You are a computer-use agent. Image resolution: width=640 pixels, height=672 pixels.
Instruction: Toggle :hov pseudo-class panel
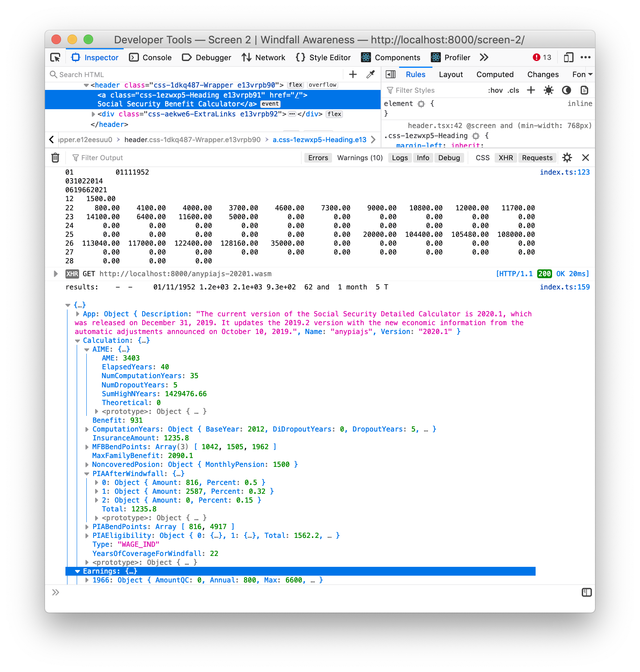click(x=495, y=90)
